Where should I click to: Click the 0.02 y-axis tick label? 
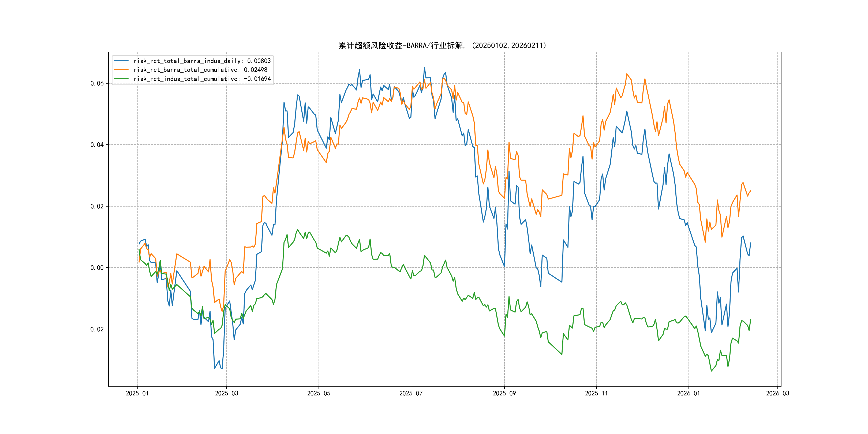97,206
